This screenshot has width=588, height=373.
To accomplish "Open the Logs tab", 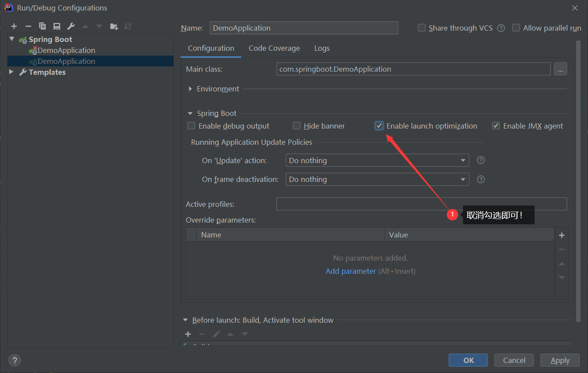I will pyautogui.click(x=322, y=48).
